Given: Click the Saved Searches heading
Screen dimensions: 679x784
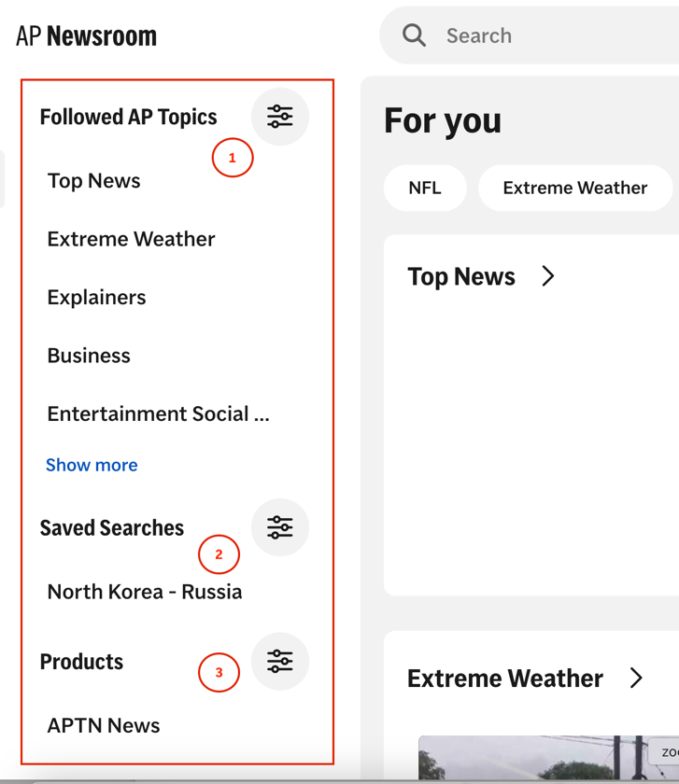Looking at the screenshot, I should coord(112,528).
